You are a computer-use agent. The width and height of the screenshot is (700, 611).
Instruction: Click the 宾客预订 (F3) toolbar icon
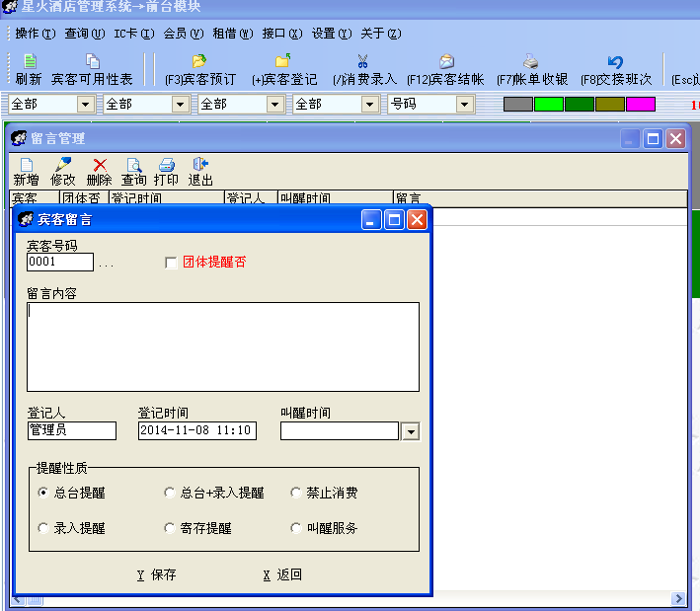coord(200,62)
